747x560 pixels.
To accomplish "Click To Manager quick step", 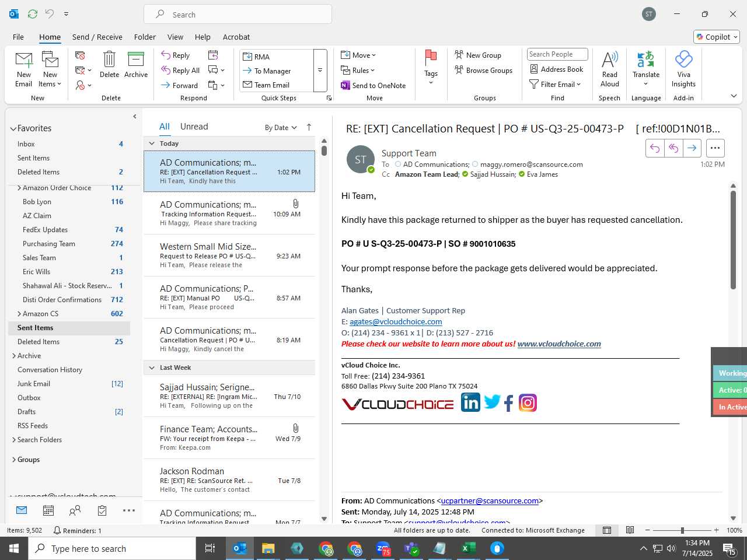I will 276,71.
